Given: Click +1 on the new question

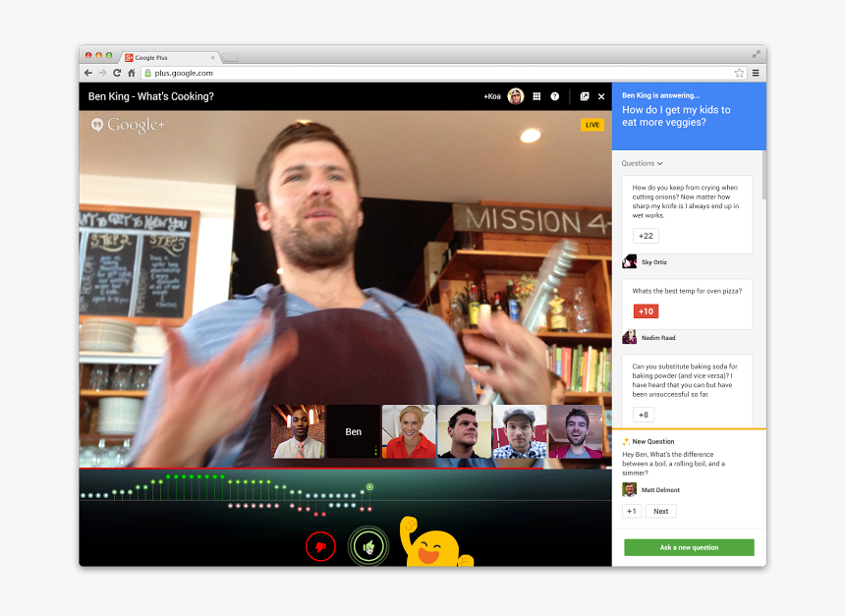Looking at the screenshot, I should pos(632,511).
